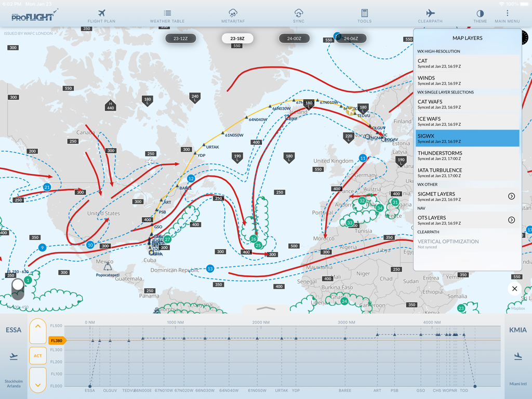The image size is (532, 399).
Task: Expand the OTS LAYERS options
Action: click(511, 220)
